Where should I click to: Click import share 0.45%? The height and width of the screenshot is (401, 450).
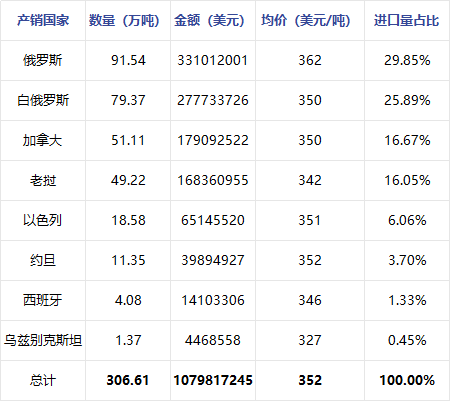407,340
